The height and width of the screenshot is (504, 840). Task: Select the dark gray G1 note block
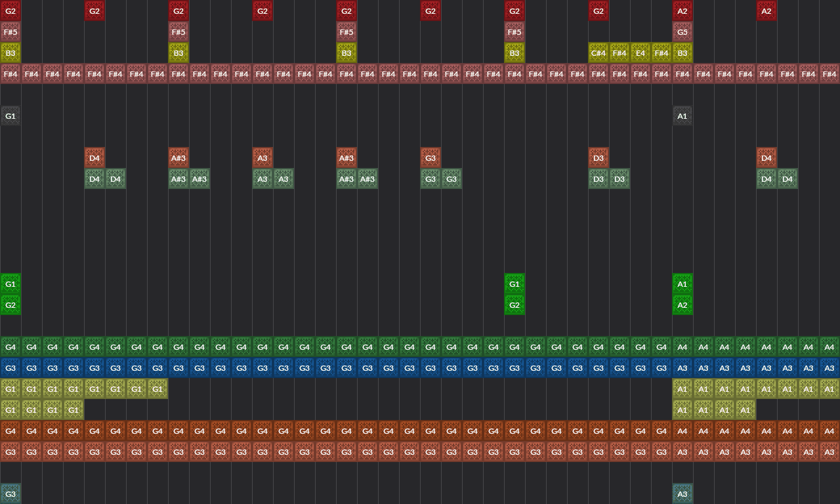(x=10, y=115)
